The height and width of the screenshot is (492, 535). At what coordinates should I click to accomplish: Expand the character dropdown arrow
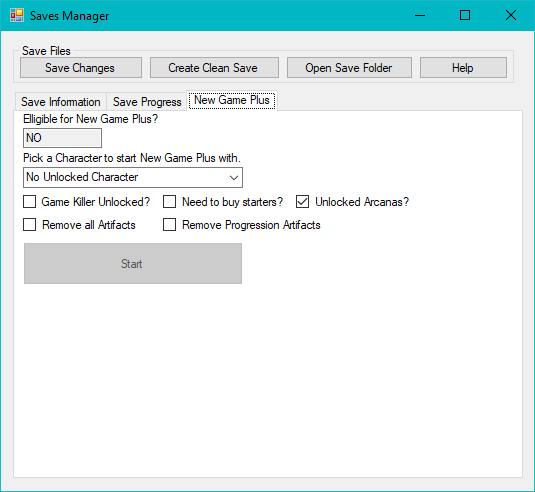234,178
